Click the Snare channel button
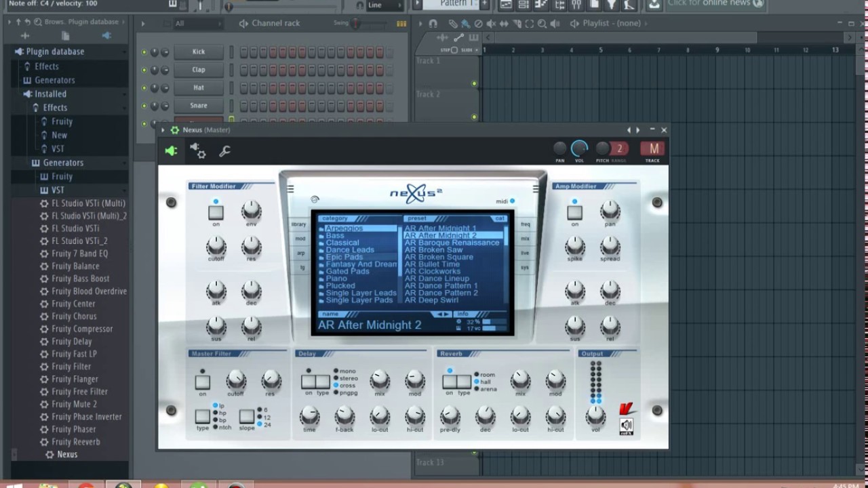 [199, 105]
